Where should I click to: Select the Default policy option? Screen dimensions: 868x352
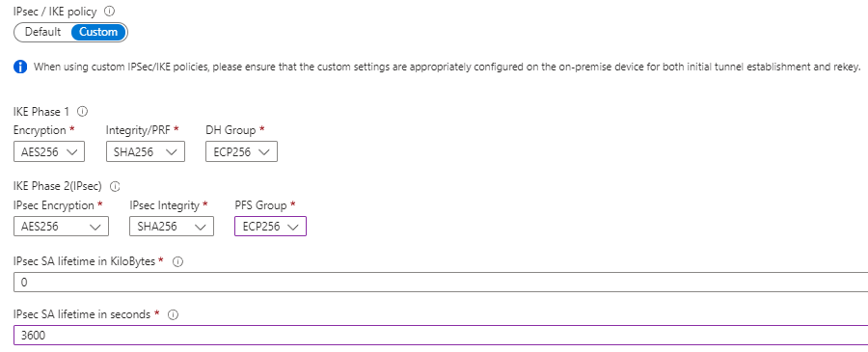[x=42, y=32]
